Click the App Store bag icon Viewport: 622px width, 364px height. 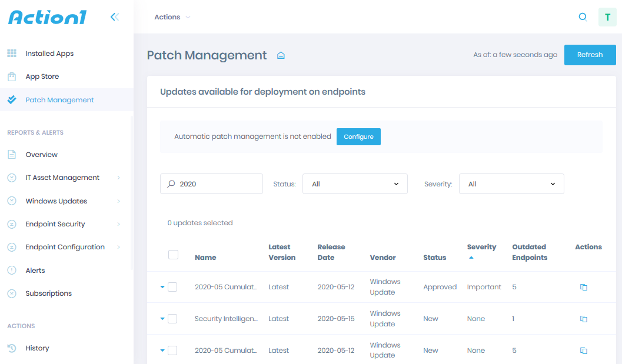(12, 76)
